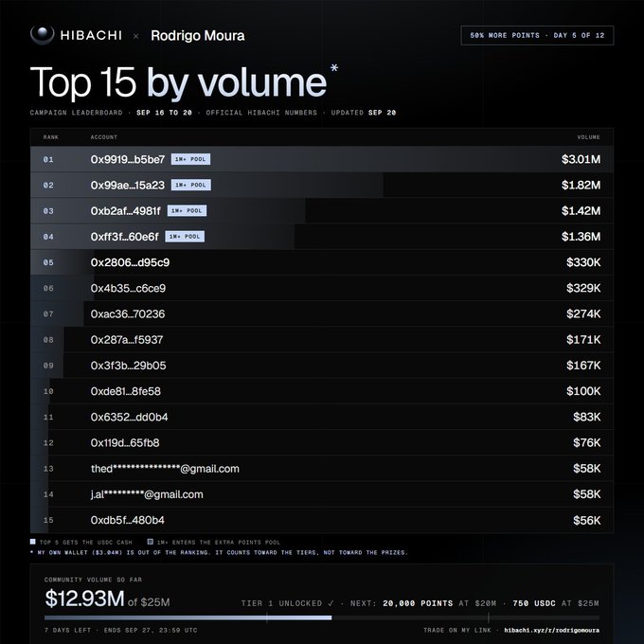Click the 1M+ POOL badge for 0x9919...b5be7
The height and width of the screenshot is (644, 644).
[x=190, y=159]
